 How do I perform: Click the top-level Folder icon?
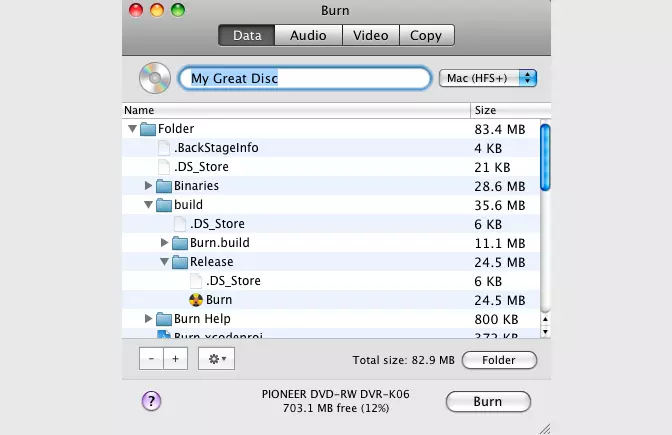coord(148,129)
